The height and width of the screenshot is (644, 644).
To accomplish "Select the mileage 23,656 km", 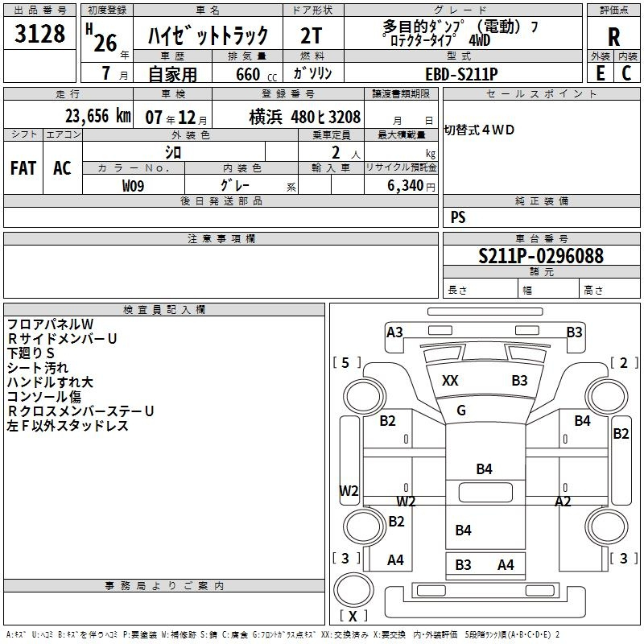I will click(98, 116).
